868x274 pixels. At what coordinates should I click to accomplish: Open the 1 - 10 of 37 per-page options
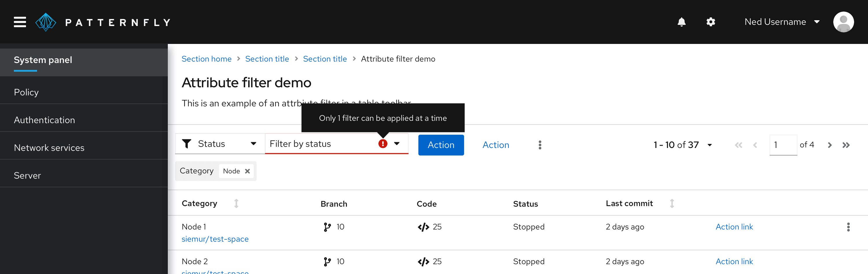pyautogui.click(x=683, y=145)
